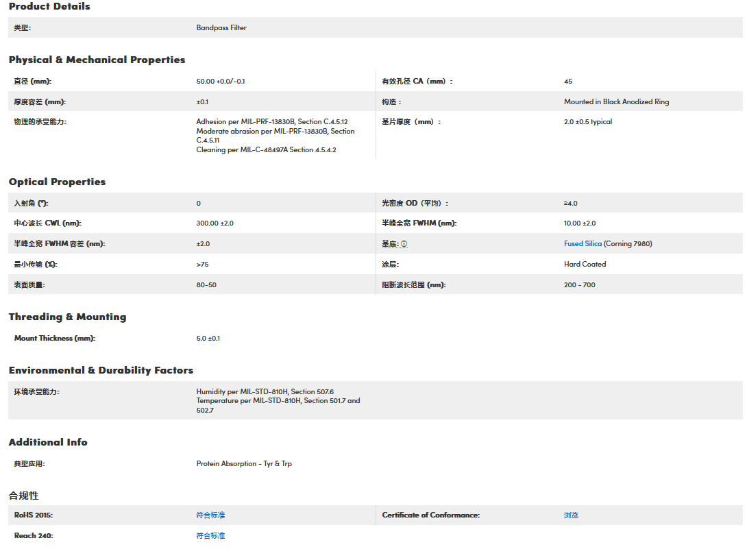Click the 阻断波长范围 value 200 - 700
Image resolution: width=747 pixels, height=560 pixels.
pyautogui.click(x=579, y=285)
